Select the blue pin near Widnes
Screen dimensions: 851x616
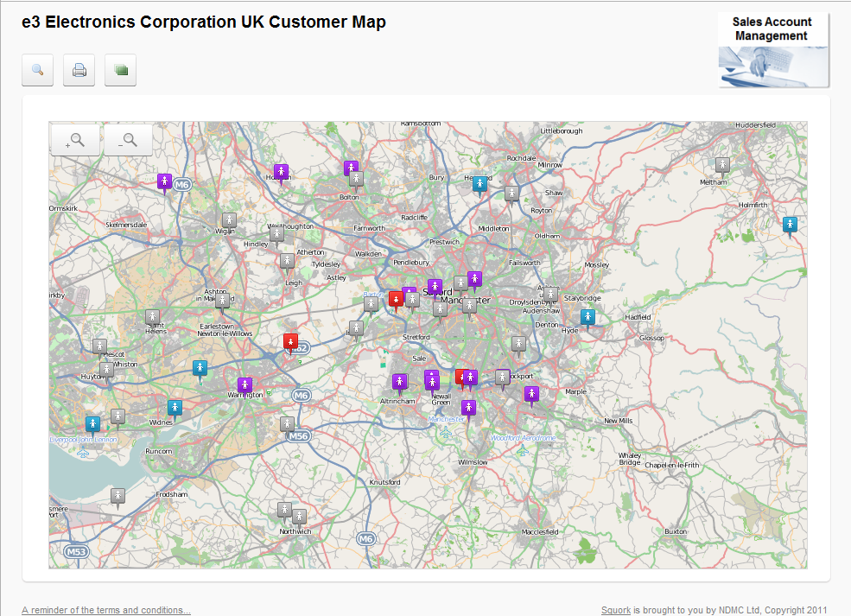point(175,407)
